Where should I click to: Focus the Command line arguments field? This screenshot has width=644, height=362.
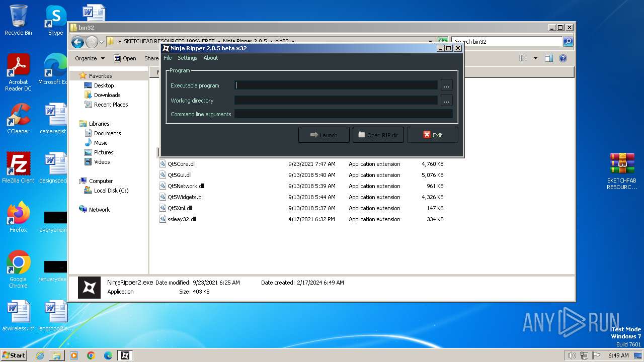click(344, 114)
